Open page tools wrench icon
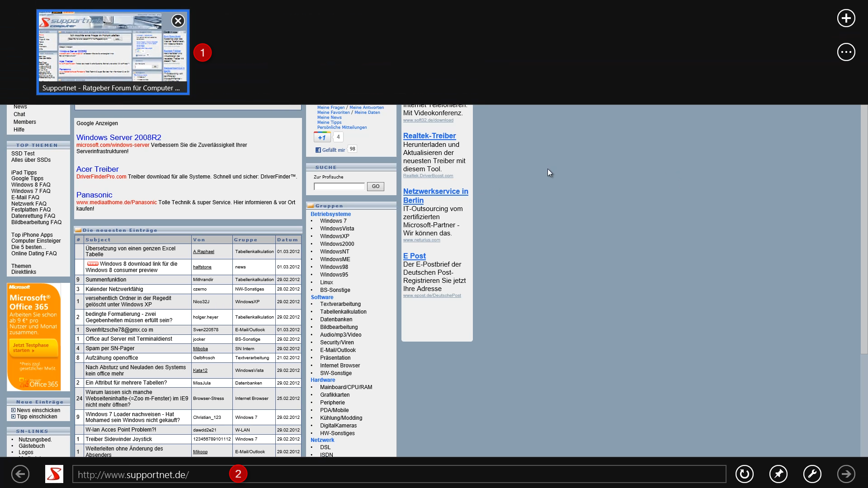The height and width of the screenshot is (488, 868). (x=812, y=474)
